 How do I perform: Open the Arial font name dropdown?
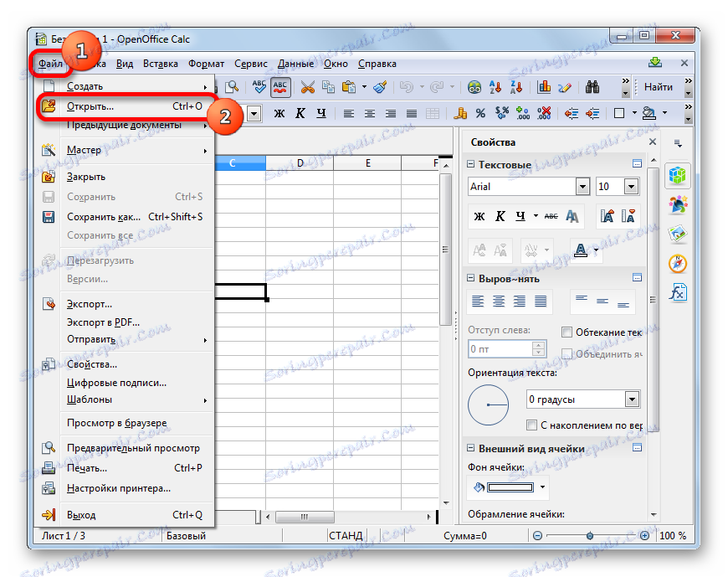click(x=582, y=187)
